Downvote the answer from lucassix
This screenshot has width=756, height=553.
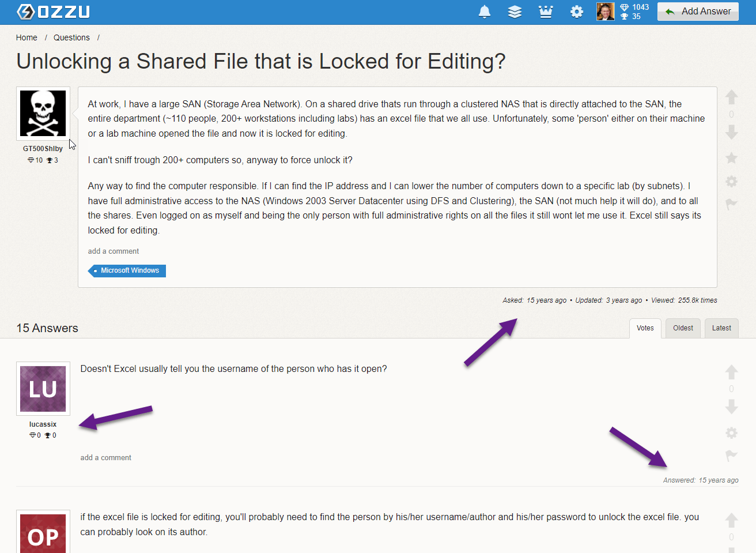(x=731, y=407)
